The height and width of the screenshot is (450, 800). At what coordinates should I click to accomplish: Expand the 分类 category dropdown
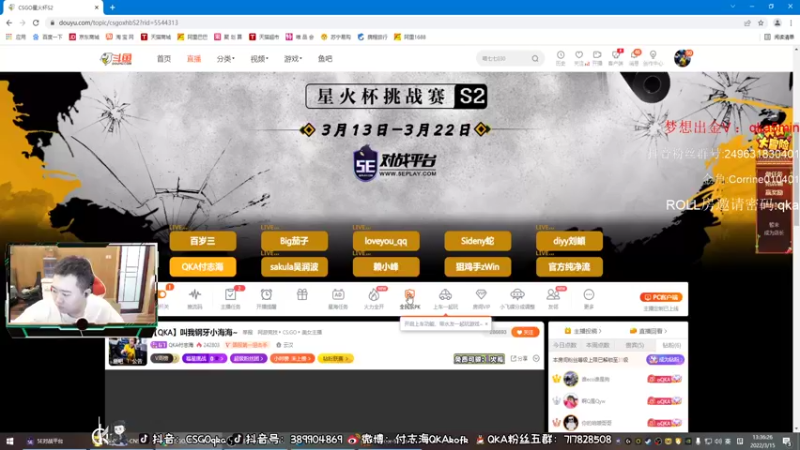pos(226,59)
